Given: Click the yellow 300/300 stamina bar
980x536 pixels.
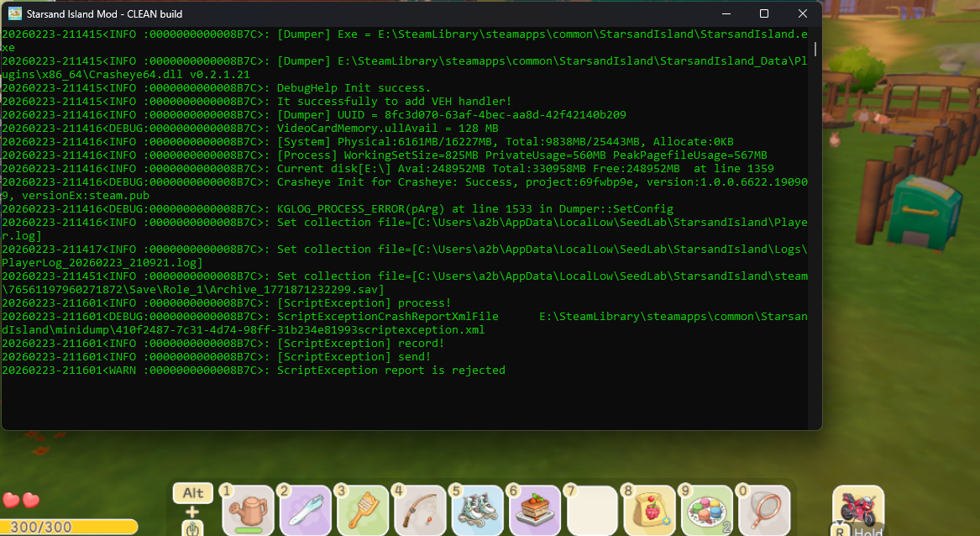Looking at the screenshot, I should (68, 527).
